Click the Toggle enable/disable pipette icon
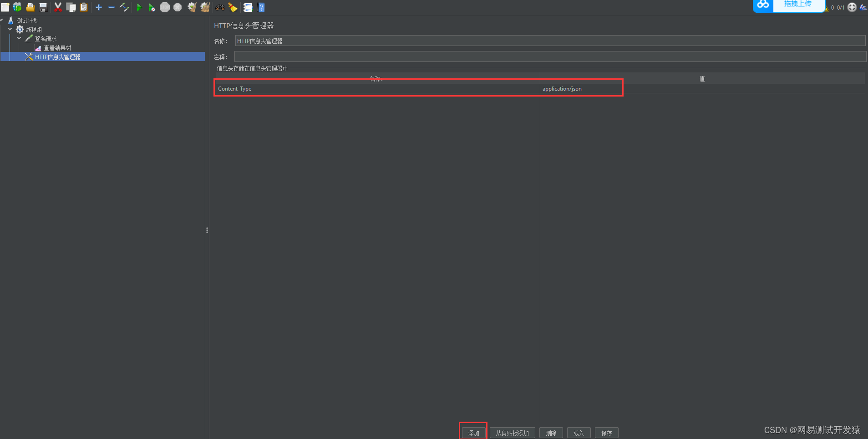The height and width of the screenshot is (439, 868). point(124,7)
